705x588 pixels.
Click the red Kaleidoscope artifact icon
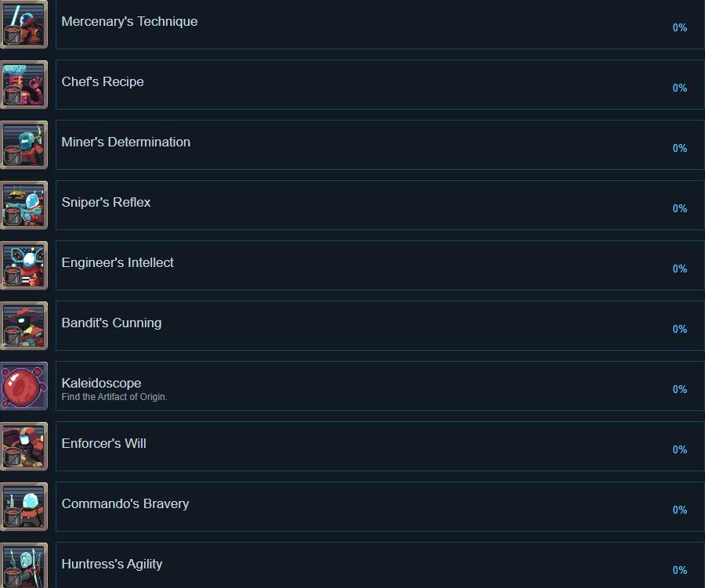pos(23,386)
